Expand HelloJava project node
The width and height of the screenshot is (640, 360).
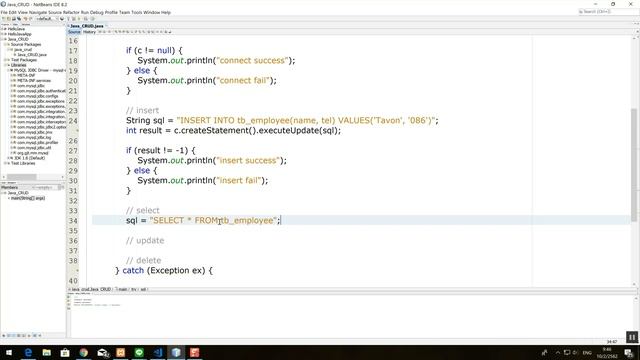pyautogui.click(x=2, y=29)
